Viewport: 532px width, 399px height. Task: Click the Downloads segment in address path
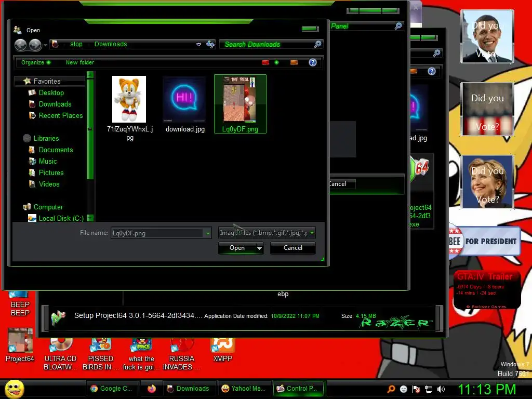(111, 44)
